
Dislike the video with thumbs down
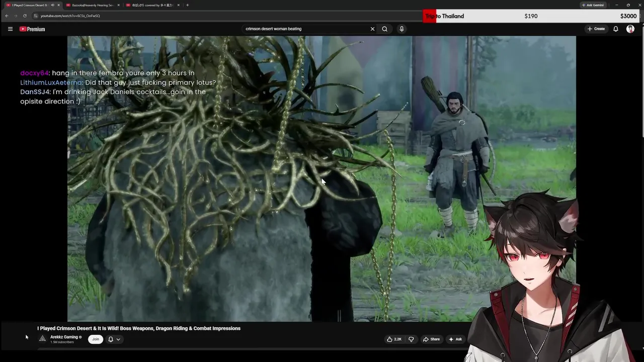click(x=411, y=339)
